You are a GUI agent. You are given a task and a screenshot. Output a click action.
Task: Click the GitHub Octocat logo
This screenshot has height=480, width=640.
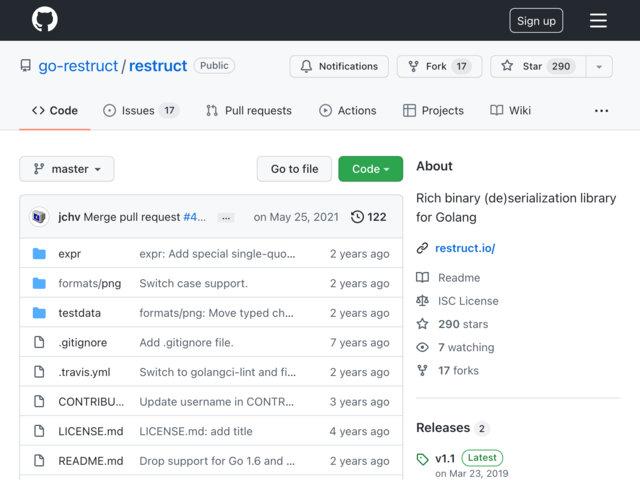click(x=44, y=19)
